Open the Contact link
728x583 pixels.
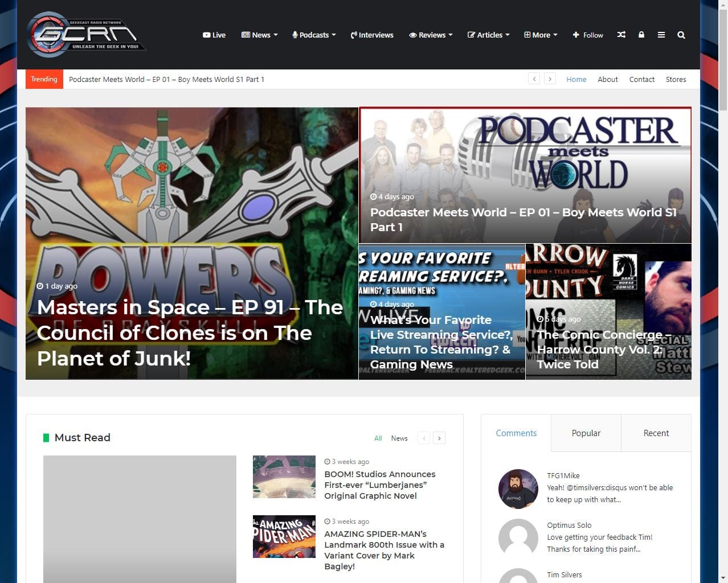[x=641, y=79]
